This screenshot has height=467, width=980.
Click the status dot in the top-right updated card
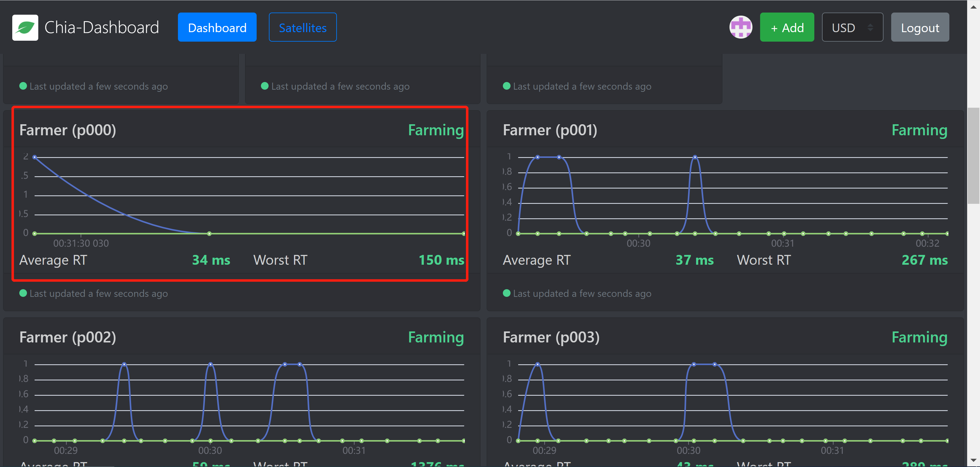[506, 86]
